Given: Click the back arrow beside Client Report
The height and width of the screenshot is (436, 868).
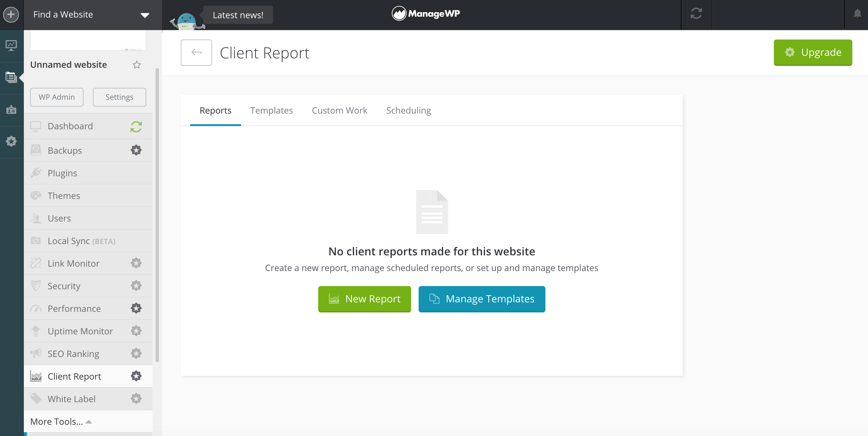Looking at the screenshot, I should click(x=196, y=52).
